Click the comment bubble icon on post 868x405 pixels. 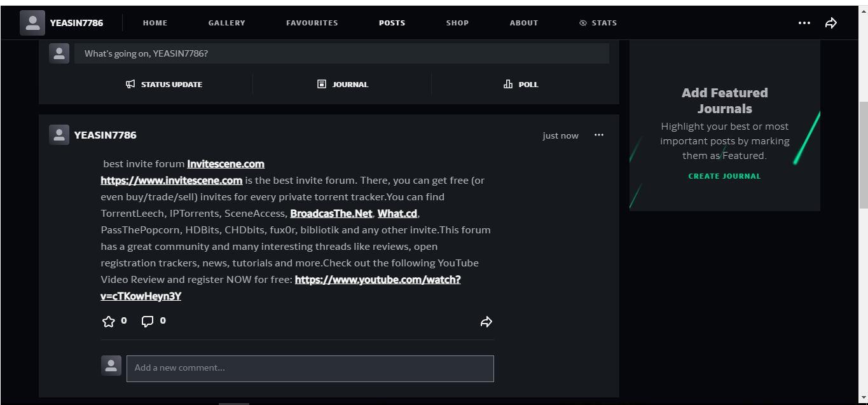coord(148,321)
